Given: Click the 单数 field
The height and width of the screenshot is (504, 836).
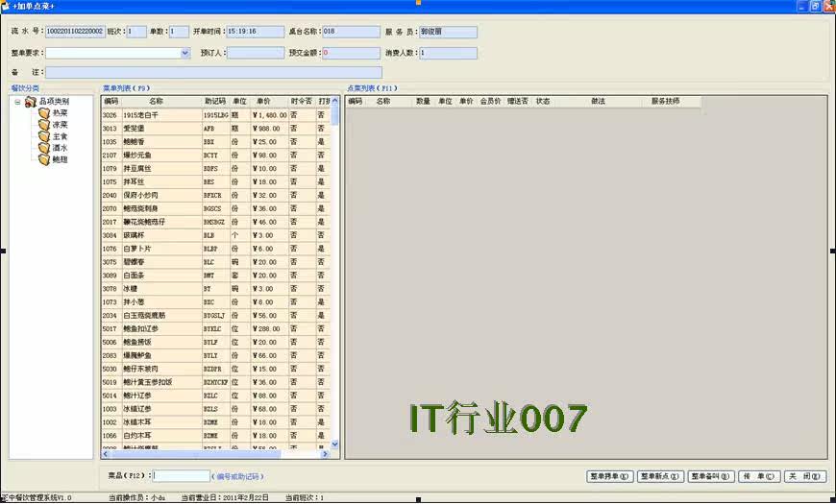Looking at the screenshot, I should pyautogui.click(x=179, y=32).
